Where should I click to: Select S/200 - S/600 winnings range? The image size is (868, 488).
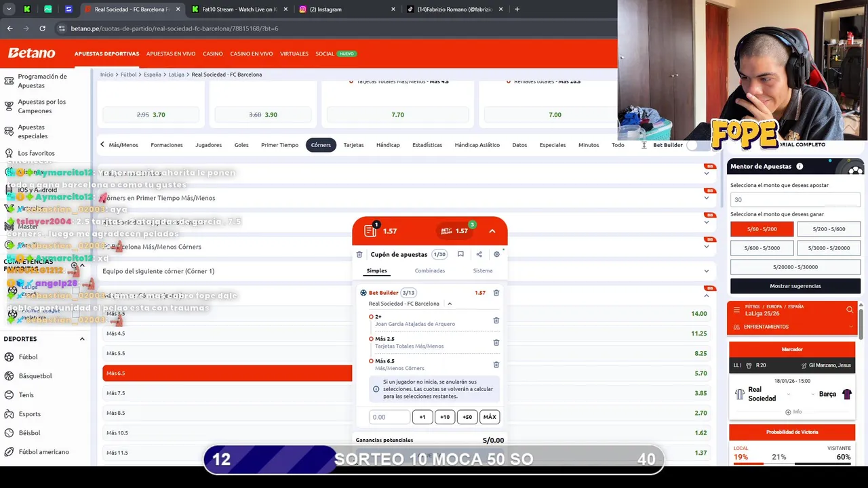pos(829,229)
